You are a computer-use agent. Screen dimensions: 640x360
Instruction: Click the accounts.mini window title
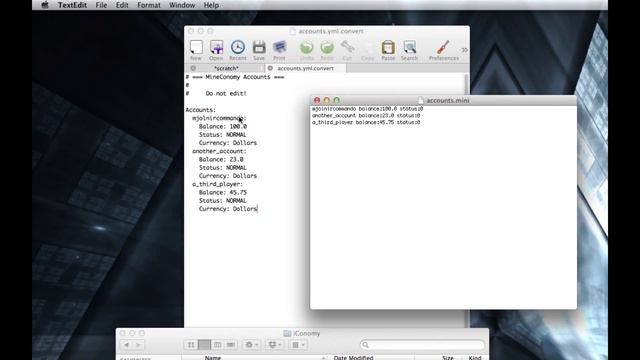point(447,100)
